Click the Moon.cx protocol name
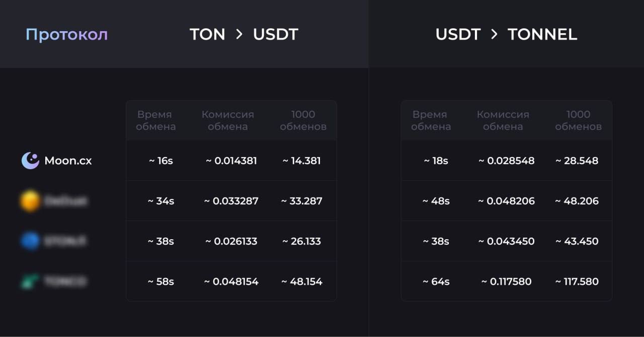644x337 pixels. 68,161
